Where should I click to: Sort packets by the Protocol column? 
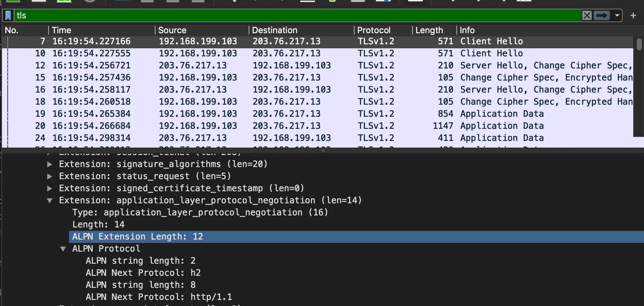pyautogui.click(x=383, y=30)
